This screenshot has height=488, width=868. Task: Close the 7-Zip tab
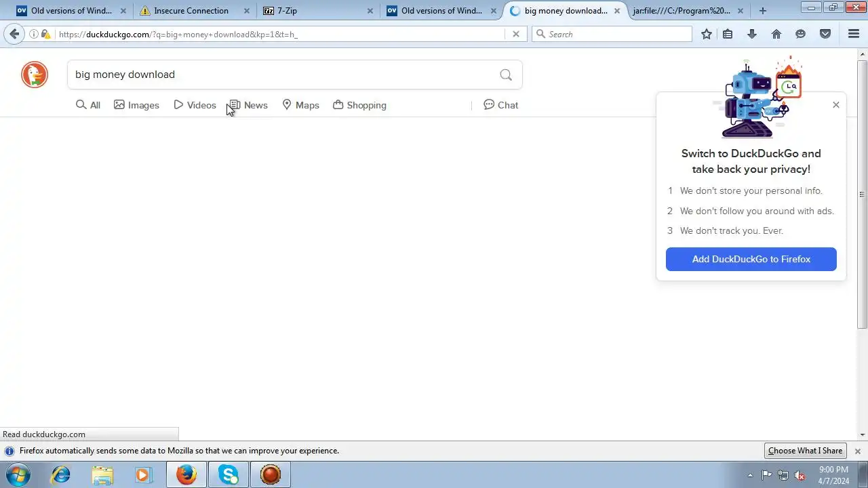click(x=370, y=11)
